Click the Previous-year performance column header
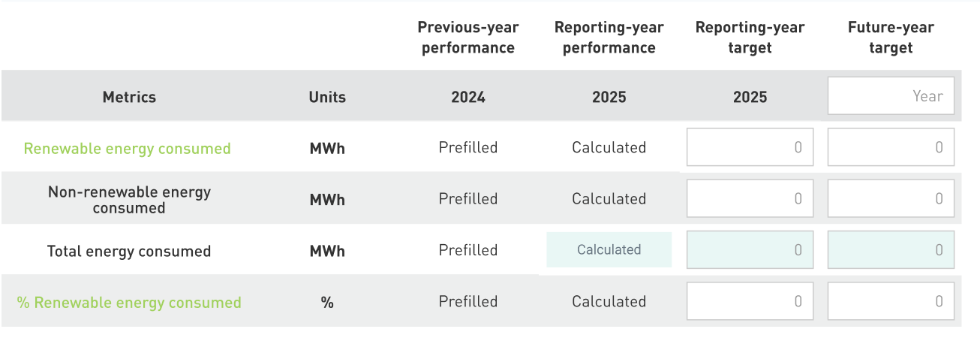 [x=468, y=38]
